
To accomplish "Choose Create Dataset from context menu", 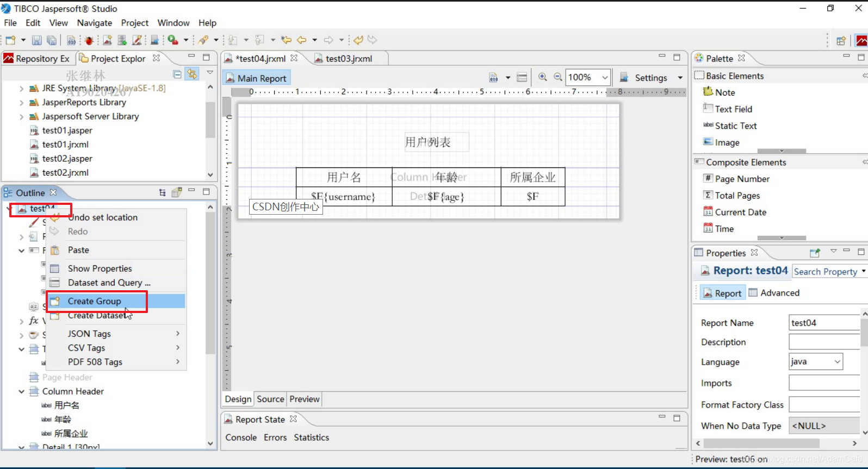I will click(116, 315).
